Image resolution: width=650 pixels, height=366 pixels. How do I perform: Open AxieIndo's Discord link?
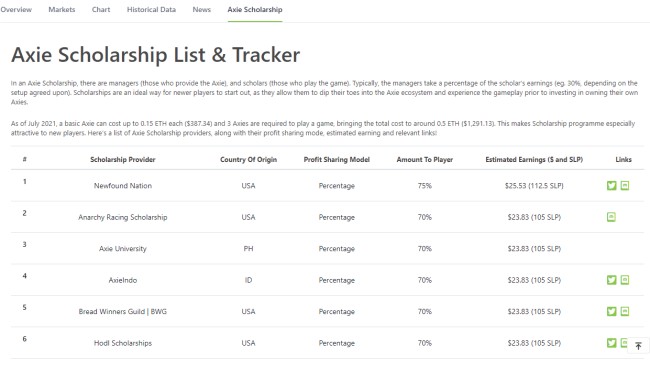pyautogui.click(x=625, y=280)
